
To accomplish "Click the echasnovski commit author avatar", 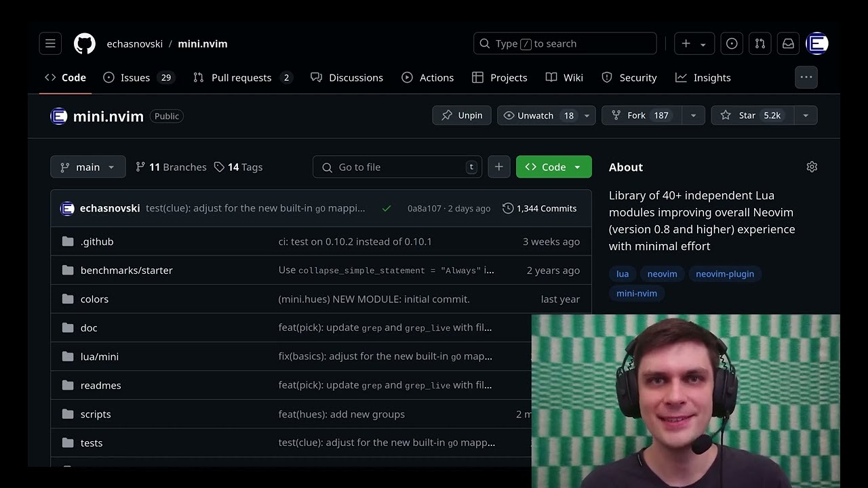I will click(x=67, y=209).
